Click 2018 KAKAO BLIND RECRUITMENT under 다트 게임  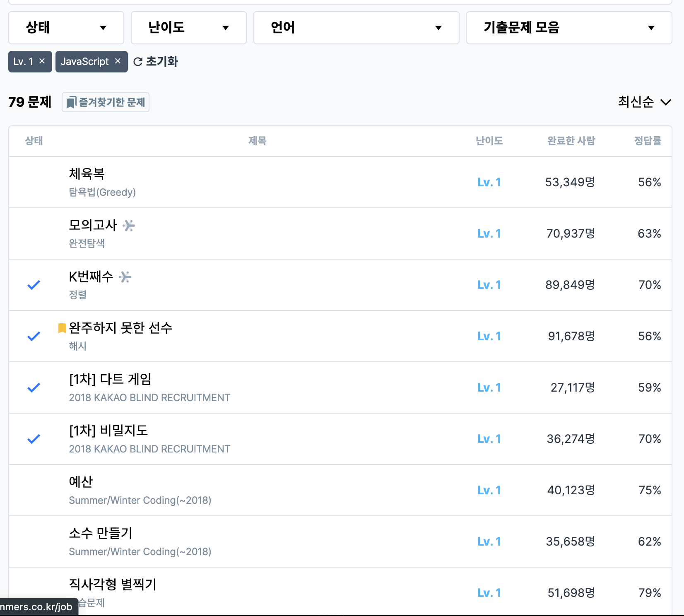coord(149,397)
